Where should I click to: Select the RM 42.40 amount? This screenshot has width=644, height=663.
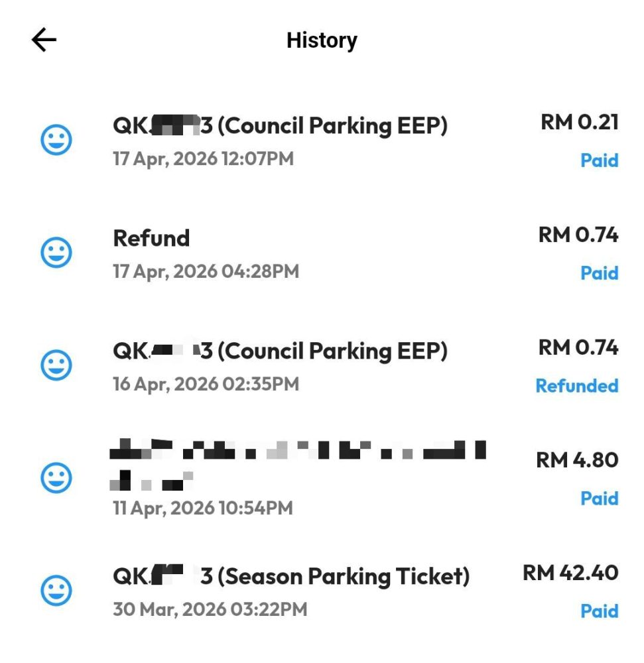click(570, 573)
